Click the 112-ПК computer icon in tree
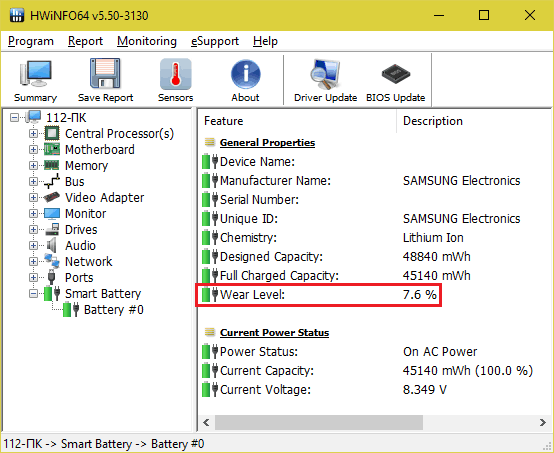Screen dimensions: 554x453 pos(34,117)
